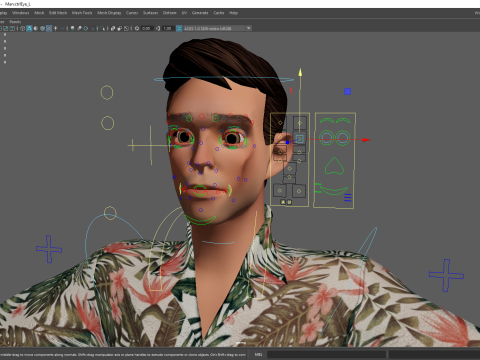This screenshot has height=360, width=480.
Task: Select the second yellow circle rig control
Action: [107, 123]
